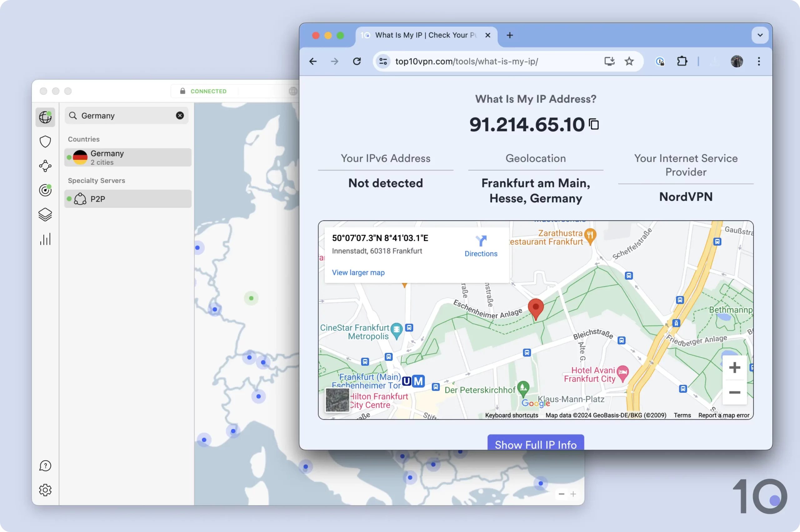The image size is (800, 532).
Task: Open new tab with plus button in browser
Action: point(509,35)
